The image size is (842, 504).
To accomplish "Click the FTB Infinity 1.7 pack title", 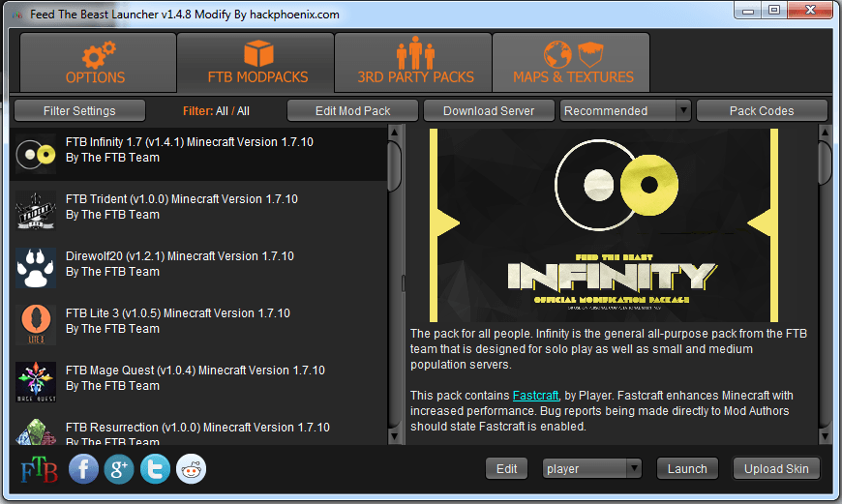I will coord(189,141).
